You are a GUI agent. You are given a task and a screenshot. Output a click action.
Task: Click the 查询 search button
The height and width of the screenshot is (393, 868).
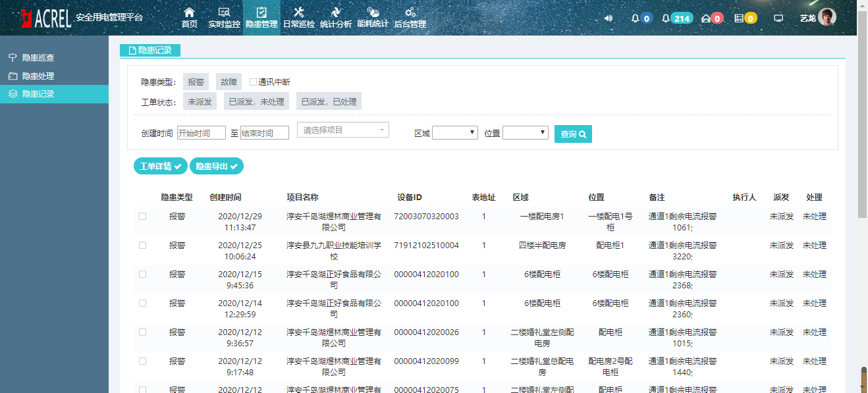[x=573, y=134]
